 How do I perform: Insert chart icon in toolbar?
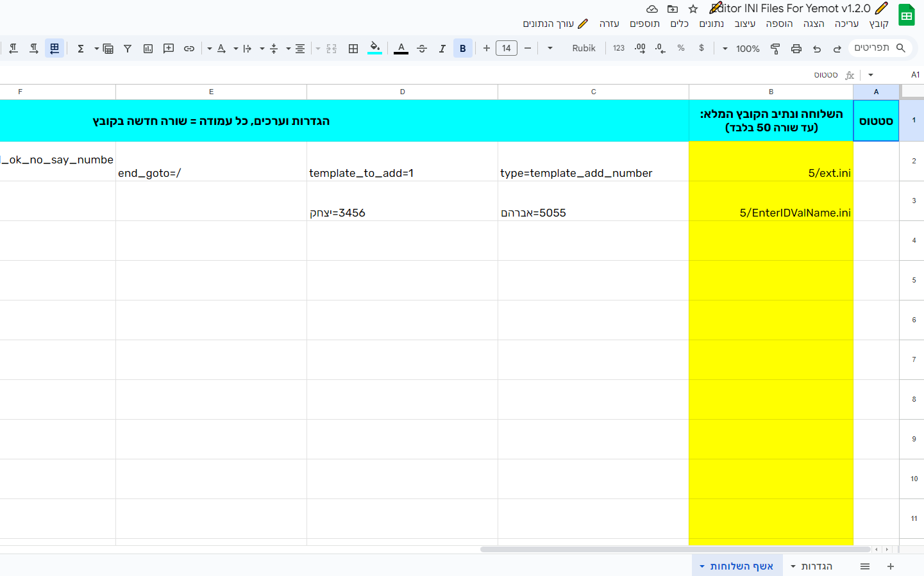148,49
